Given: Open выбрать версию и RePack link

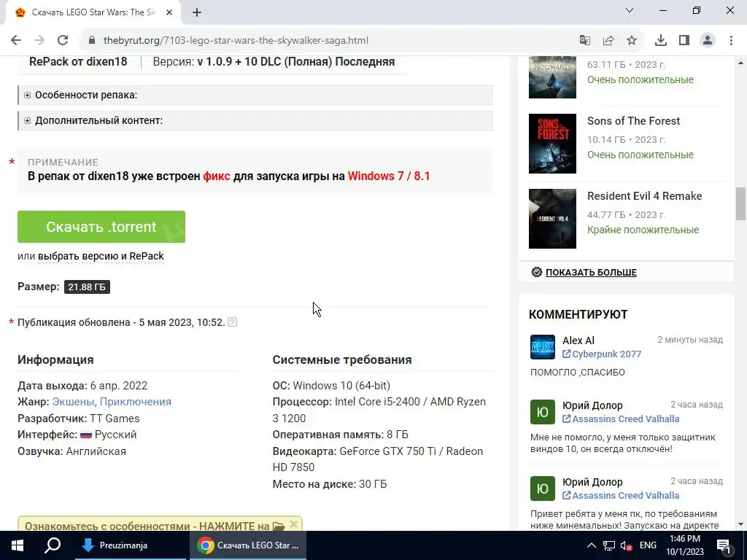Looking at the screenshot, I should (x=101, y=256).
